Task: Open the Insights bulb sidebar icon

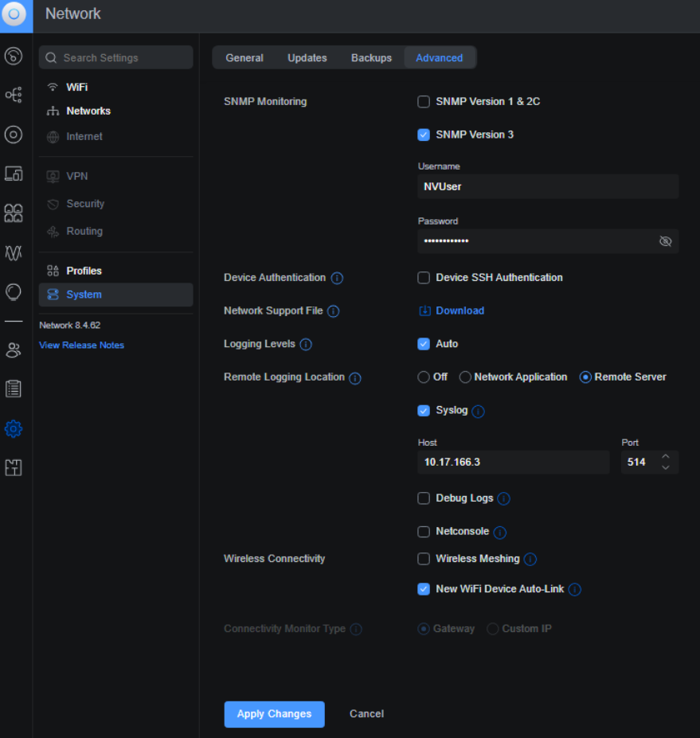Action: (x=14, y=292)
